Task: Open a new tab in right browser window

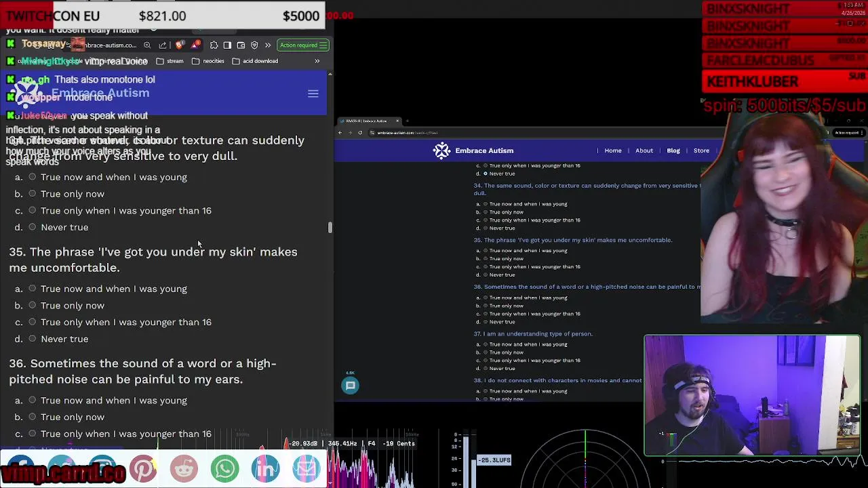Action: pyautogui.click(x=408, y=121)
